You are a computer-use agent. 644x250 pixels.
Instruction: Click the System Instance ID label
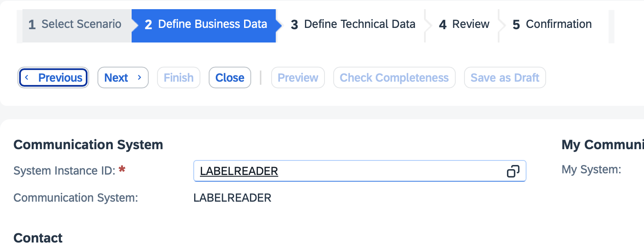point(64,171)
